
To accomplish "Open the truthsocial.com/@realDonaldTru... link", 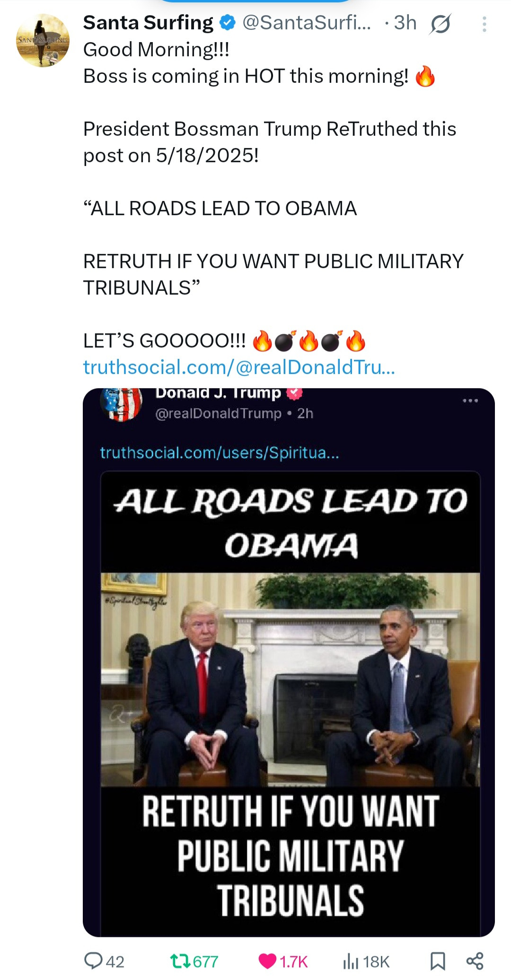I will click(x=239, y=367).
